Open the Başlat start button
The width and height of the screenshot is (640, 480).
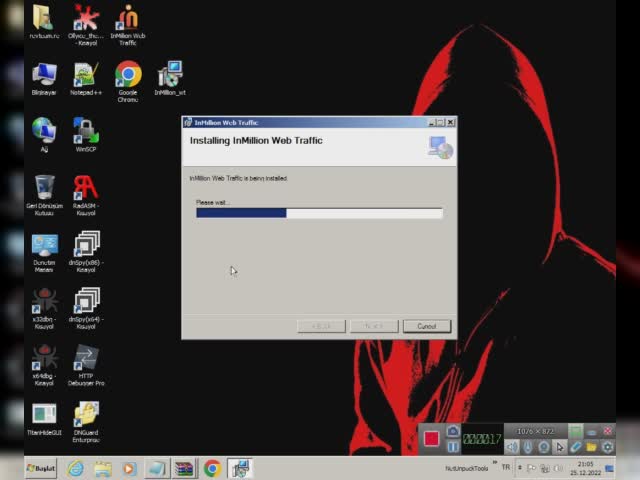(x=41, y=468)
